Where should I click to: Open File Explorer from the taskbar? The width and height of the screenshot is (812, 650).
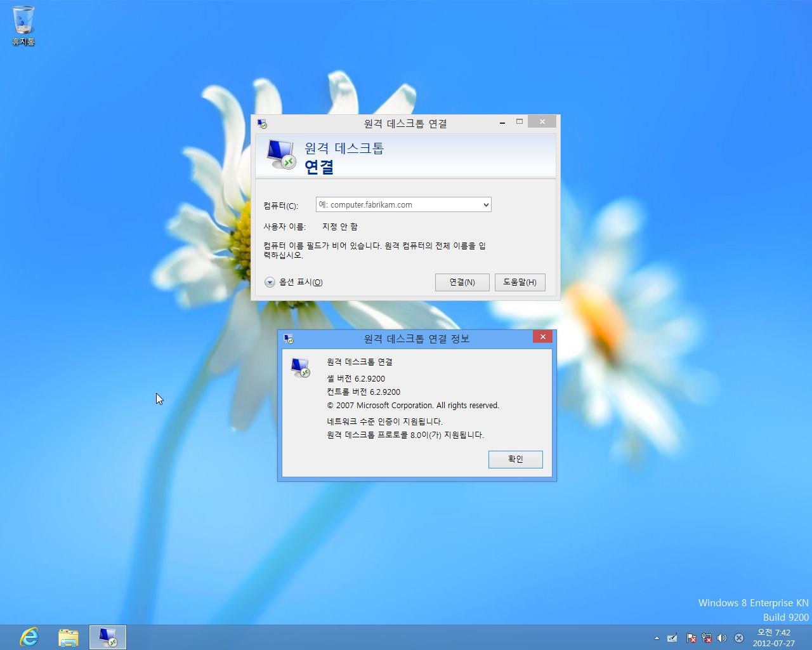pos(69,637)
